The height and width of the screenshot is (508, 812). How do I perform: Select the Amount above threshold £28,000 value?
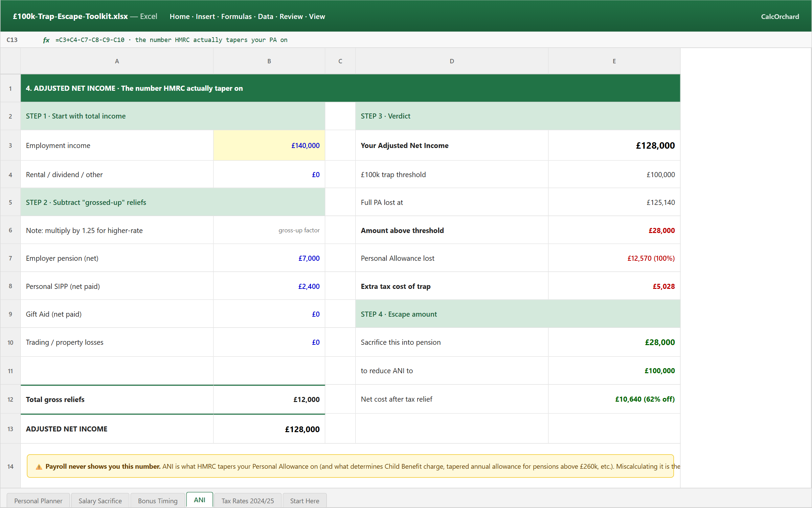[614, 230]
